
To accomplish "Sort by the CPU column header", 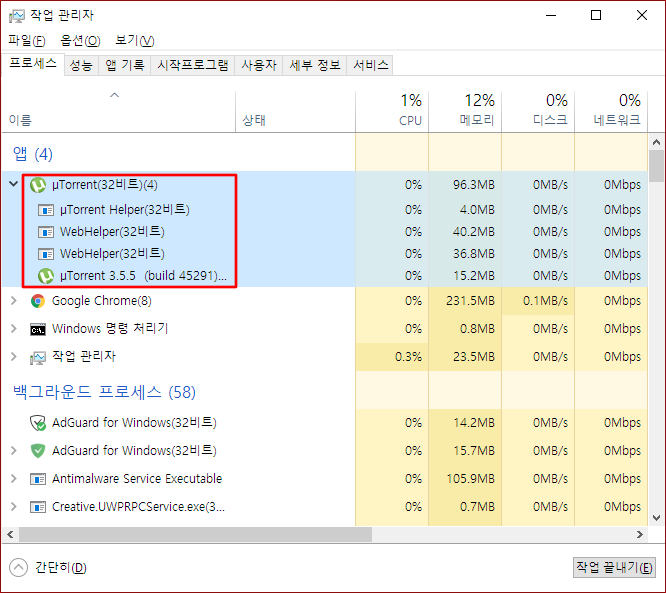I will point(392,111).
